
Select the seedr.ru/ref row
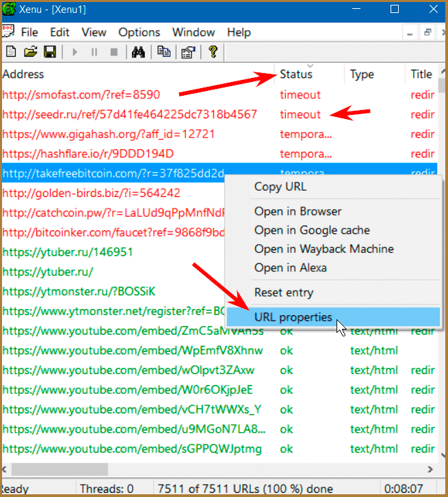click(220, 114)
